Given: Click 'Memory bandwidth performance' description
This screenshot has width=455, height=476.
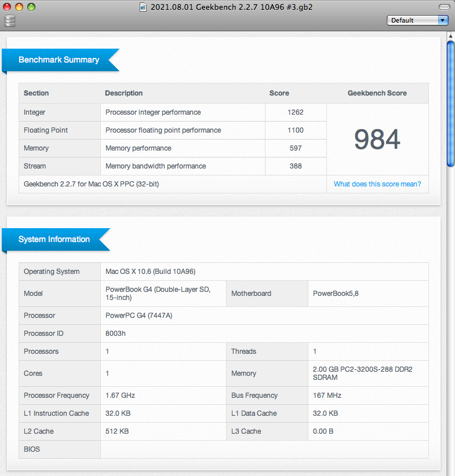Looking at the screenshot, I should (155, 166).
